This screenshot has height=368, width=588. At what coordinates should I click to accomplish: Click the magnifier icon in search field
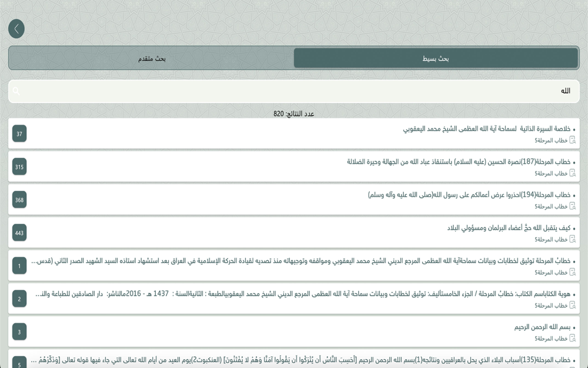pos(16,91)
